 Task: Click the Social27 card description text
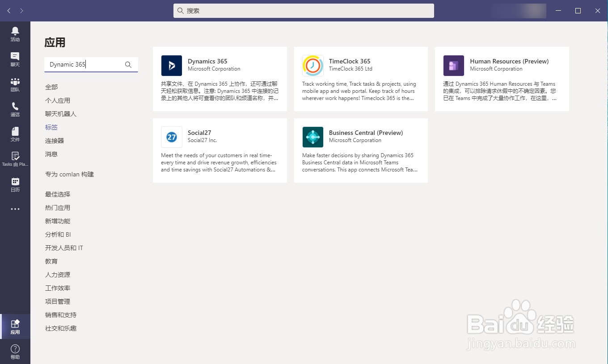219,163
